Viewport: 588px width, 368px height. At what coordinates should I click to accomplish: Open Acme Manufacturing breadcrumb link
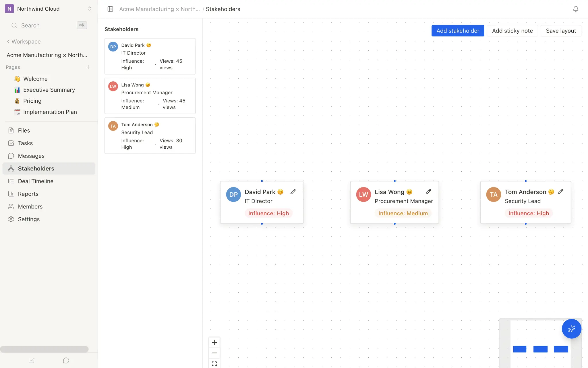(159, 9)
